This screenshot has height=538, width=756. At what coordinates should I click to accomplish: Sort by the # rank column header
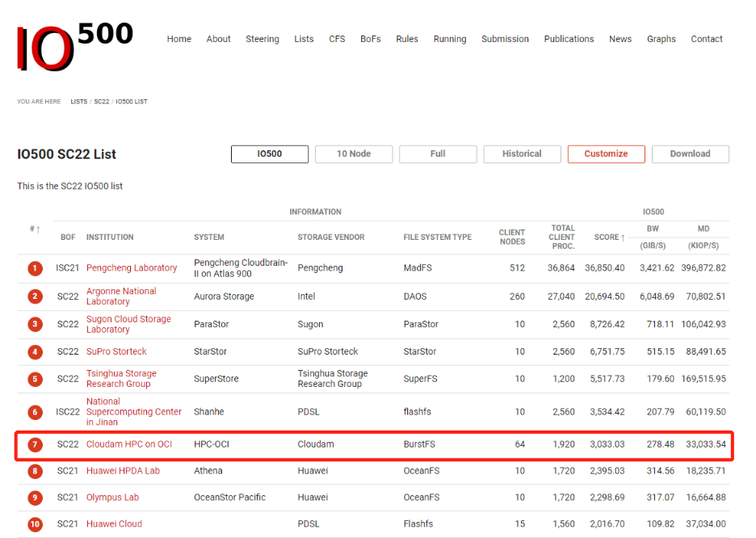tap(35, 229)
